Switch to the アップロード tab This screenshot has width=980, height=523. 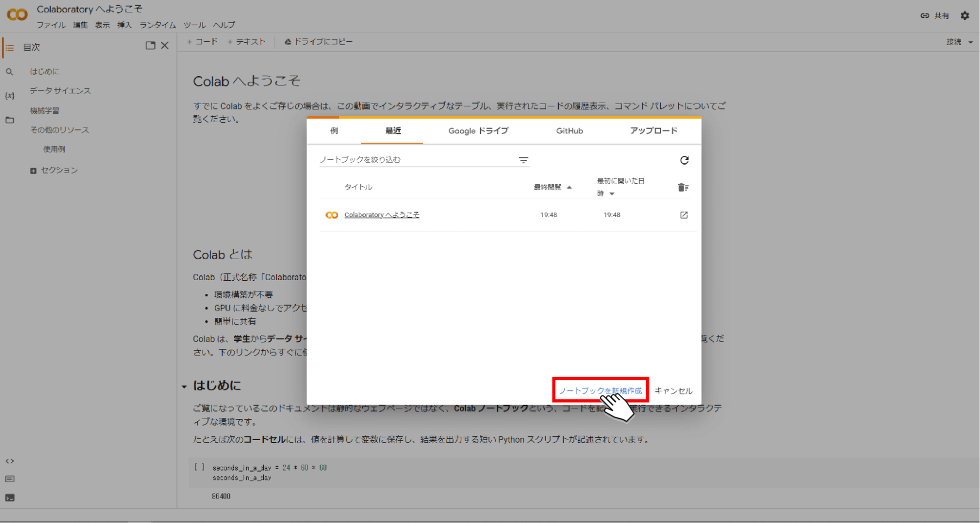pyautogui.click(x=653, y=131)
